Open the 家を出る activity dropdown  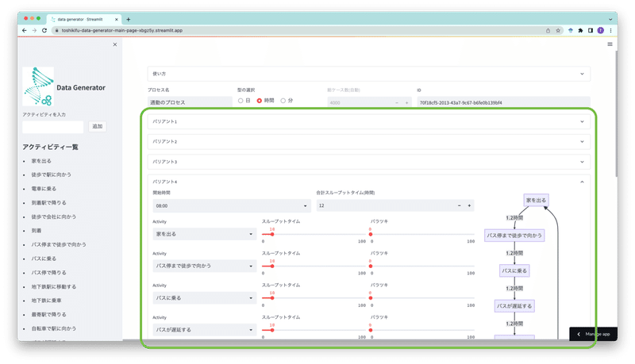coord(205,234)
